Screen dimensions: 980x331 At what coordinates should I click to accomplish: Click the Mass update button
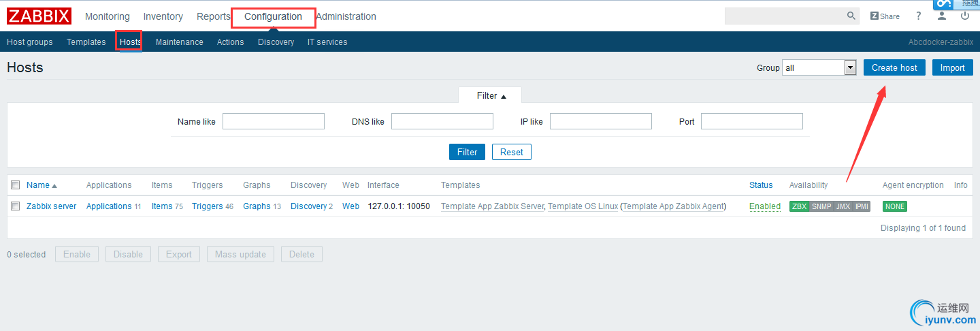pyautogui.click(x=240, y=254)
